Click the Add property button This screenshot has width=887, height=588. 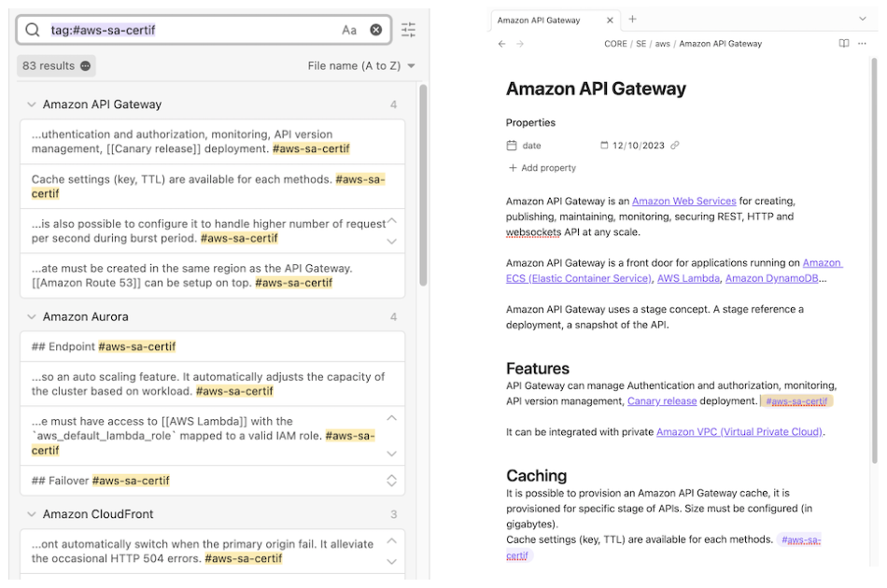542,168
